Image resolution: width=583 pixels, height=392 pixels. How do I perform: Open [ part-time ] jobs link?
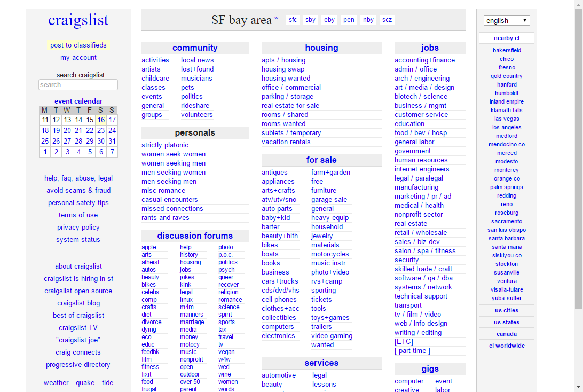412,351
